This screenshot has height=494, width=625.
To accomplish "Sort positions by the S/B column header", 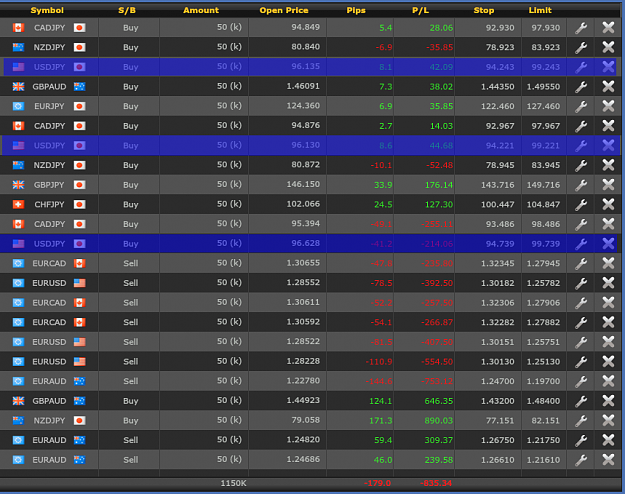I will [127, 10].
